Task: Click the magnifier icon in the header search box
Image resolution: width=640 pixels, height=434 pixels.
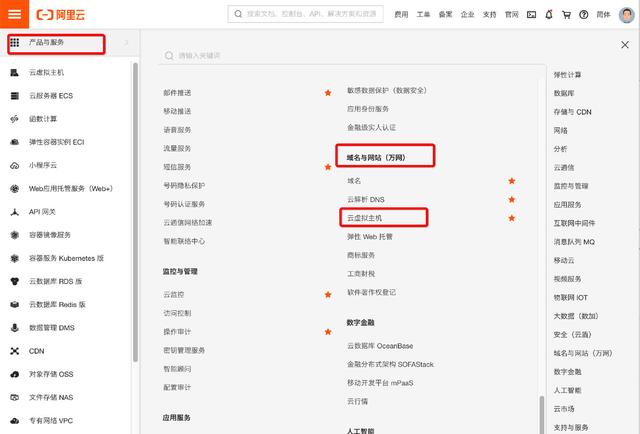Action: coord(238,14)
